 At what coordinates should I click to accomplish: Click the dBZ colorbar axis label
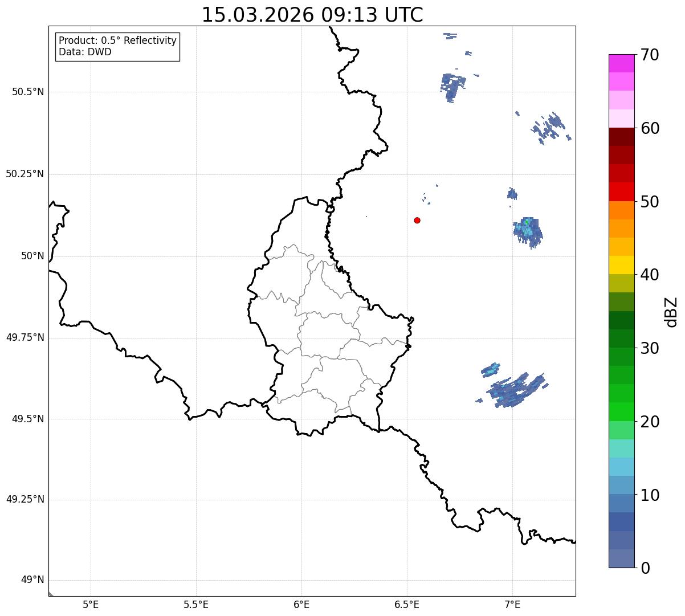click(671, 312)
